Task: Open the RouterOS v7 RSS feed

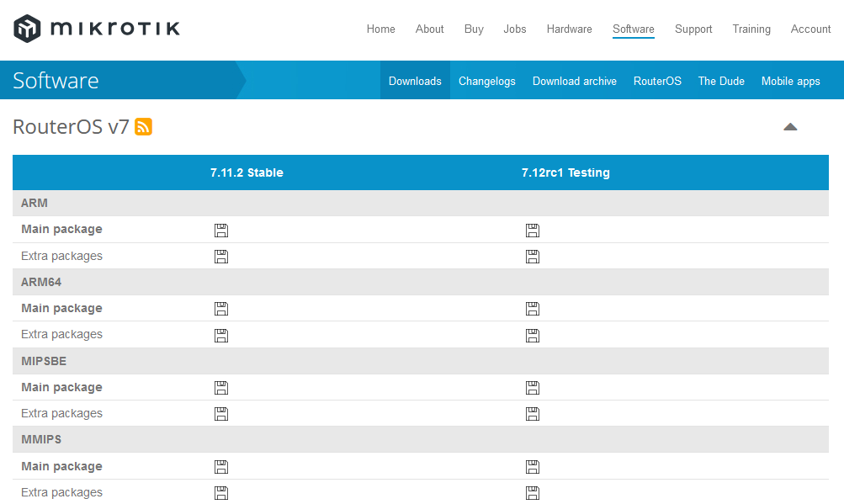Action: coord(143,126)
